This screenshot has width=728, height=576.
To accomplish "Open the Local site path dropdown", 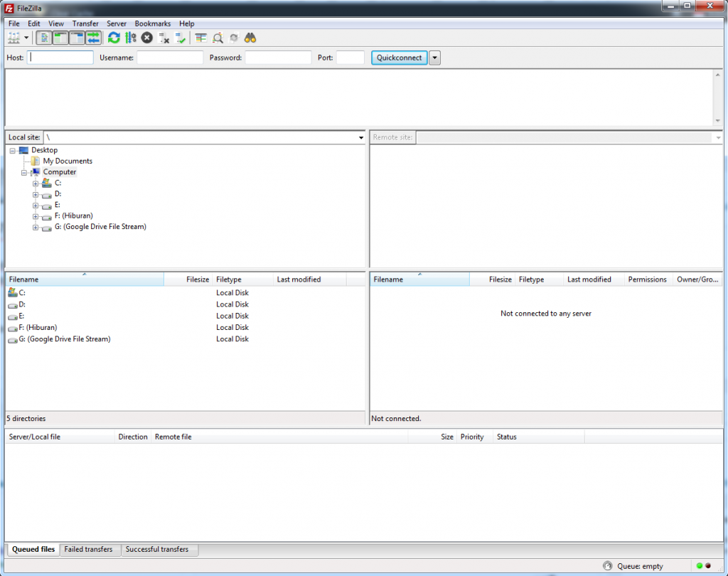I will tap(360, 137).
